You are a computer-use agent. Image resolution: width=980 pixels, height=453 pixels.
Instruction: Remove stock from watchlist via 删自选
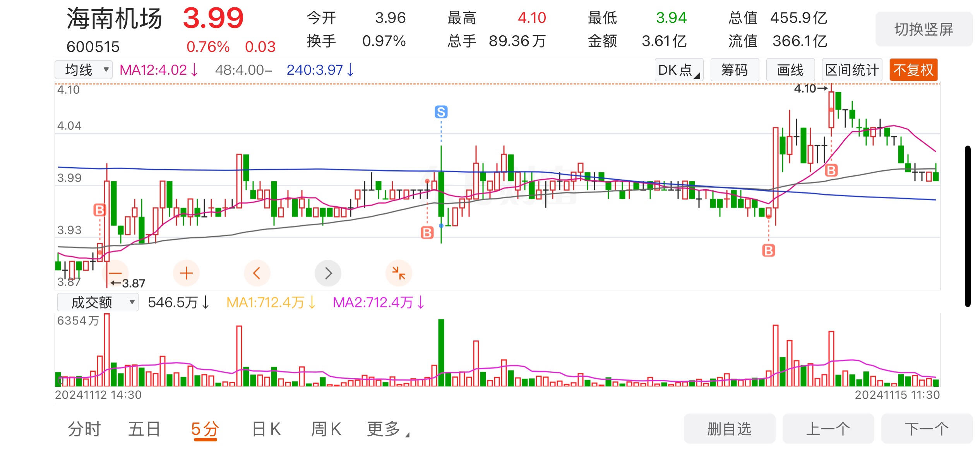click(x=729, y=429)
